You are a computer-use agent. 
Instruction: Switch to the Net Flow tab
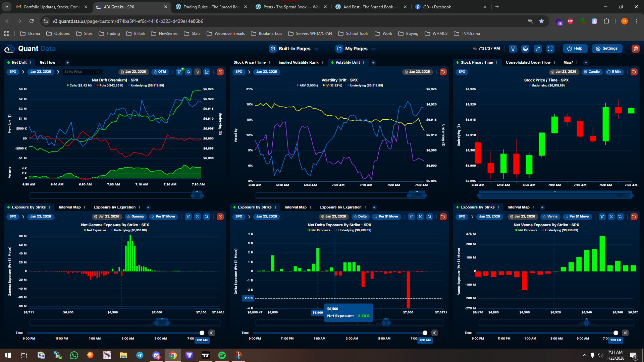pos(47,62)
